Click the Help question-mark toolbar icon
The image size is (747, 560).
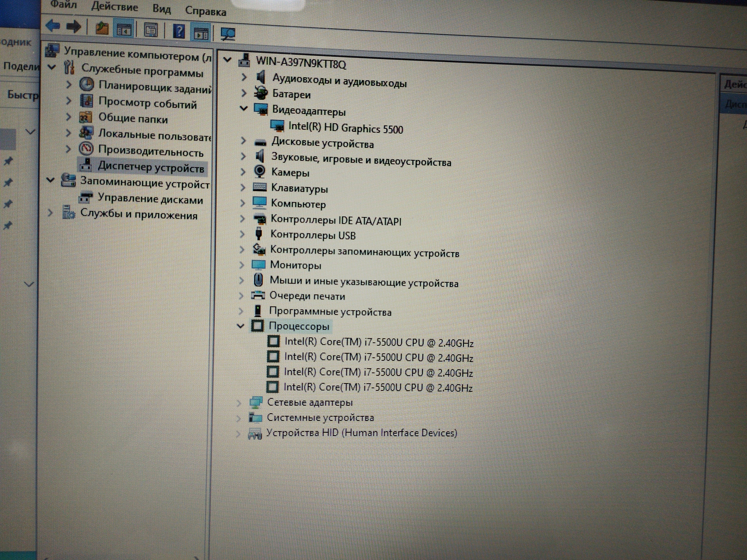click(179, 31)
